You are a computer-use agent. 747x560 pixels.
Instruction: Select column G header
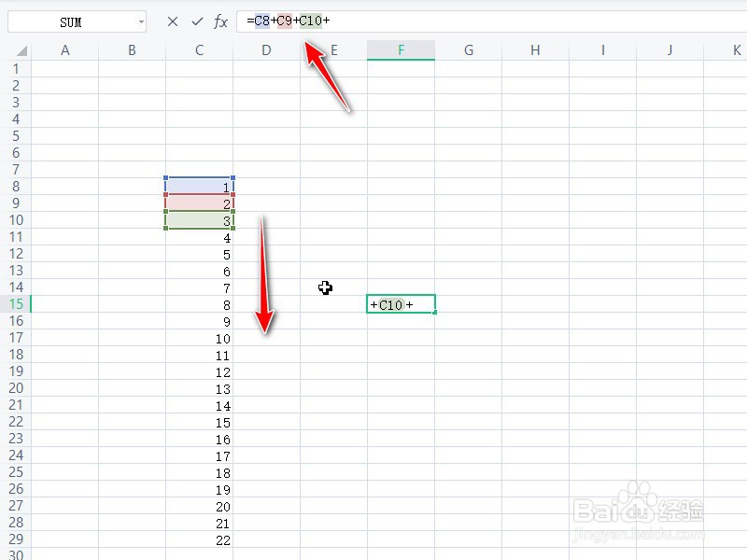click(x=469, y=50)
